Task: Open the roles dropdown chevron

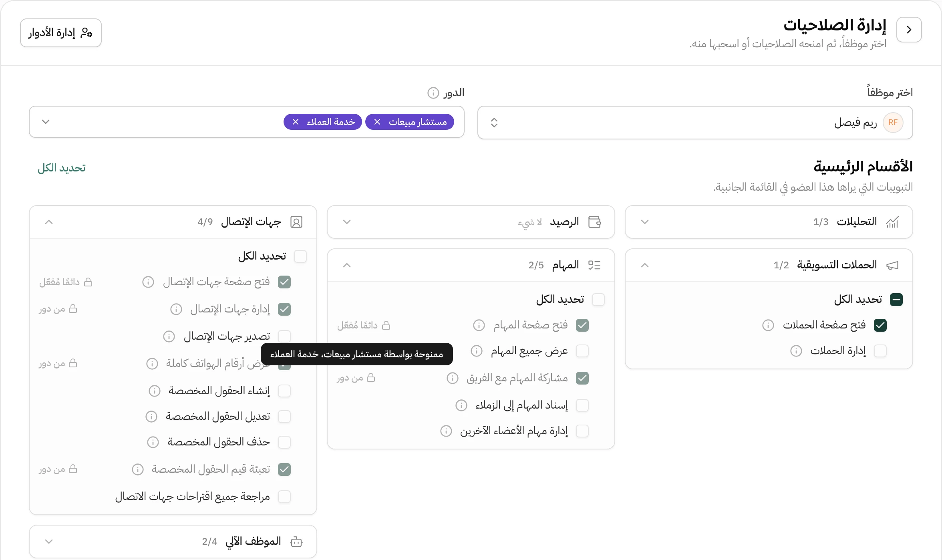Action: (x=46, y=122)
